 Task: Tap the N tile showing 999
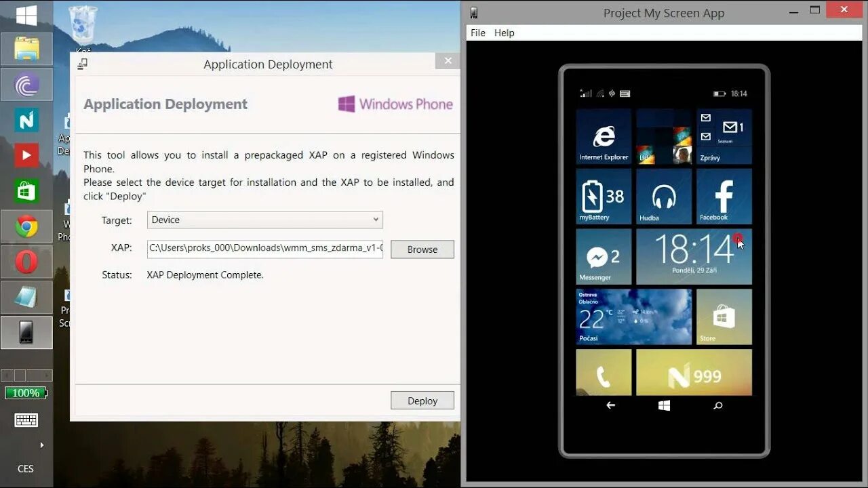[694, 372]
